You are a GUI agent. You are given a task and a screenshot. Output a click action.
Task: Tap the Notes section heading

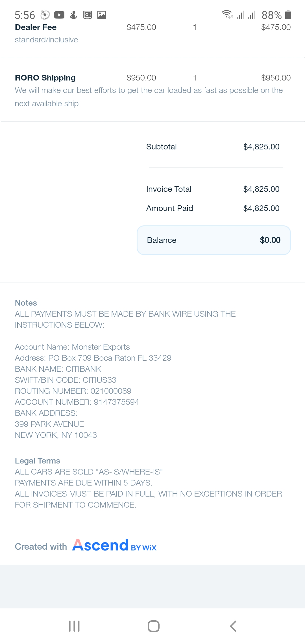(26, 303)
